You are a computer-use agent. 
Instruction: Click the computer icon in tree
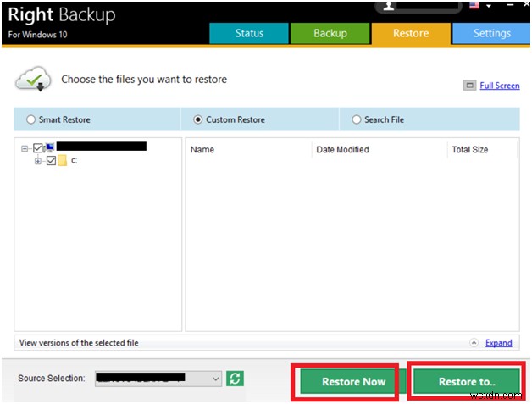[49, 147]
